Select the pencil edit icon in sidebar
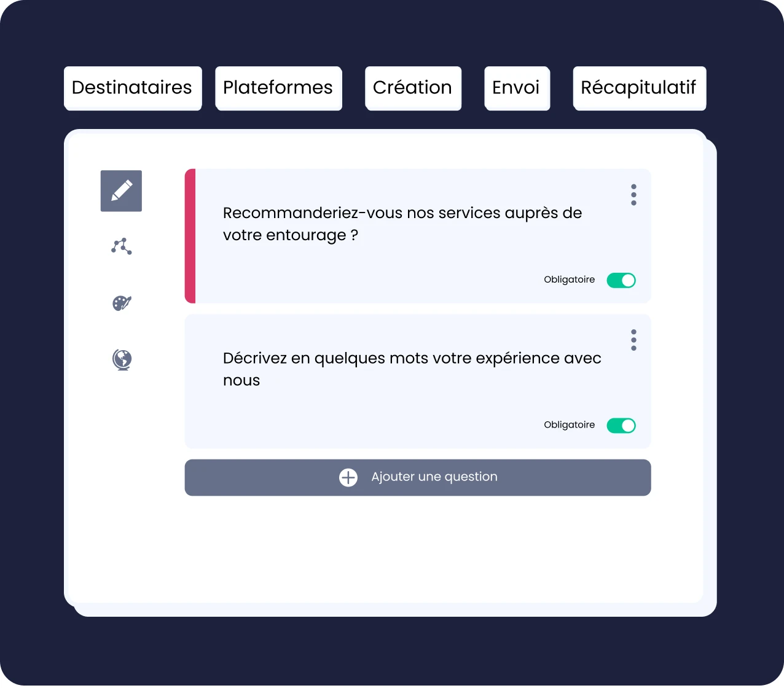This screenshot has height=688, width=784. point(121,191)
